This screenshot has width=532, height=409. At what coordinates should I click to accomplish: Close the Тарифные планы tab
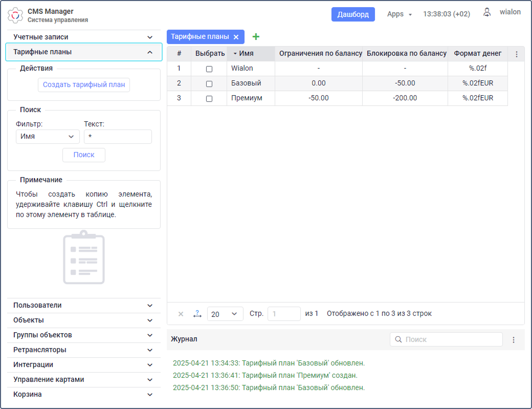click(236, 37)
